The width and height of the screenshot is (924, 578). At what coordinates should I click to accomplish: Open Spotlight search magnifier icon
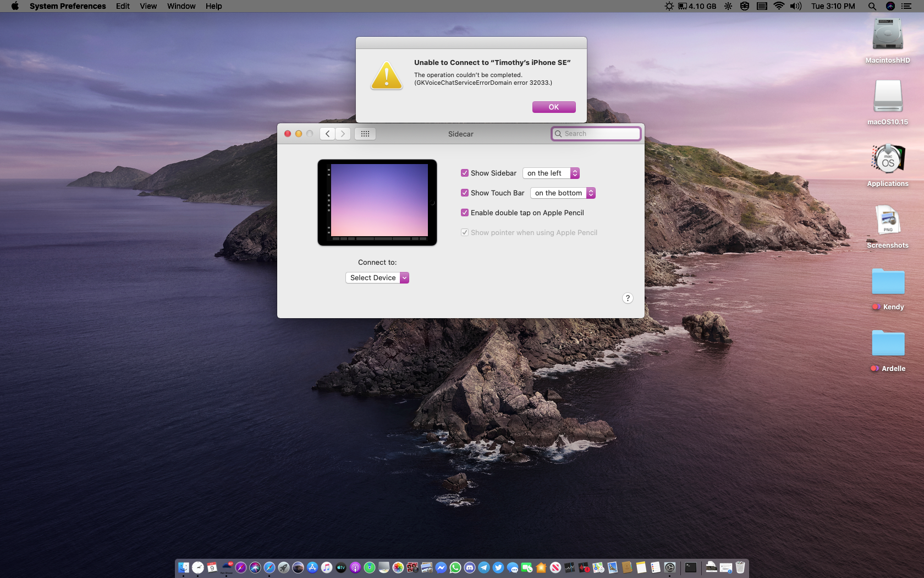(x=872, y=6)
